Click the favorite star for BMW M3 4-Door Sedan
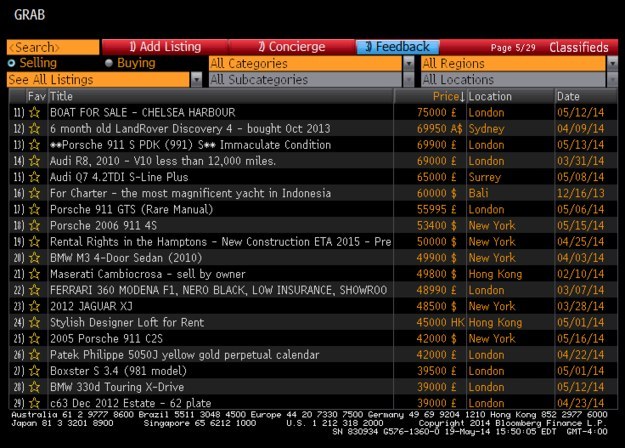 click(x=35, y=257)
